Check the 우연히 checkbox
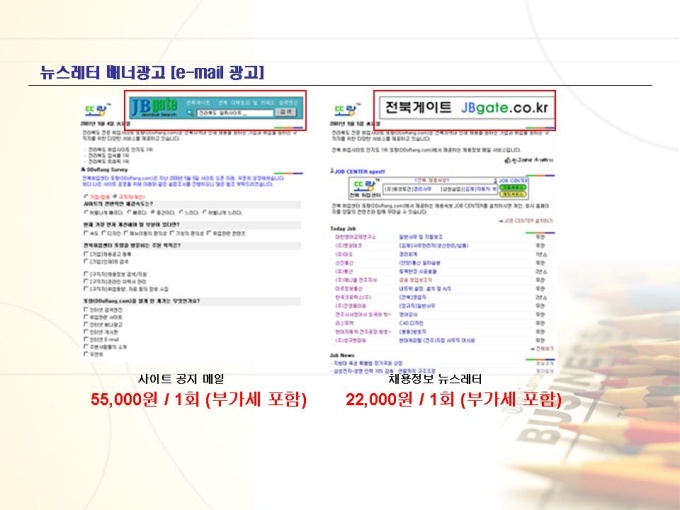The image size is (680, 510). [x=86, y=354]
